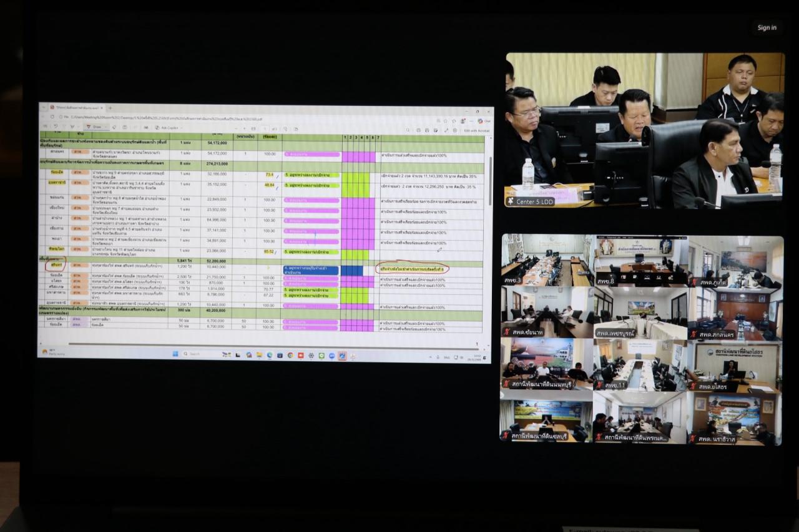Zoom out the PDF with minus icon
Viewport: 799px width, 532px height.
click(236, 128)
